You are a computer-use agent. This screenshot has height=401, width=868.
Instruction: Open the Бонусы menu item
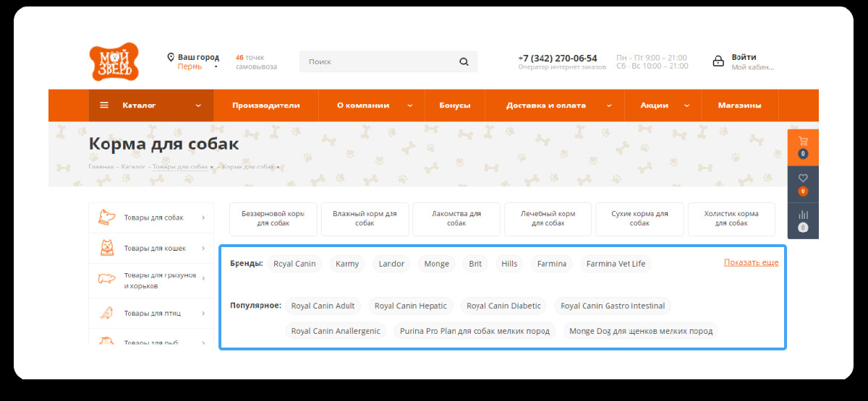(455, 105)
